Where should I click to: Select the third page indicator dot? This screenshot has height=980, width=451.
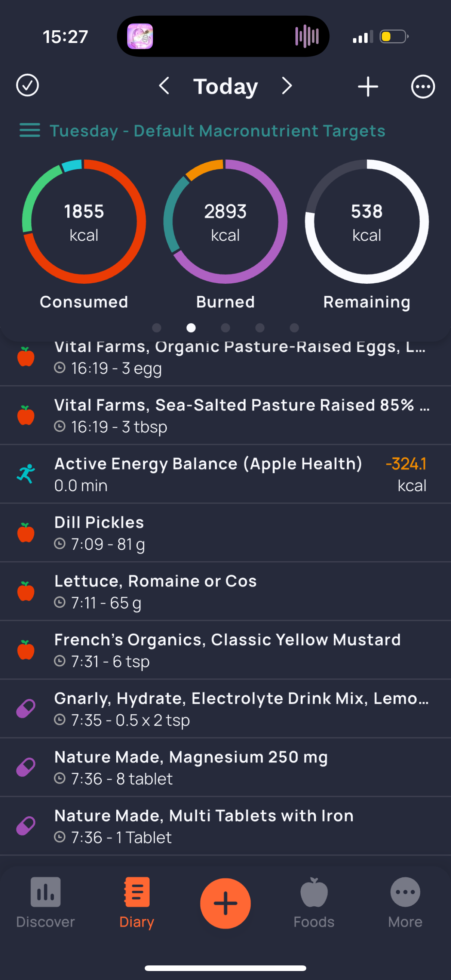pyautogui.click(x=225, y=328)
